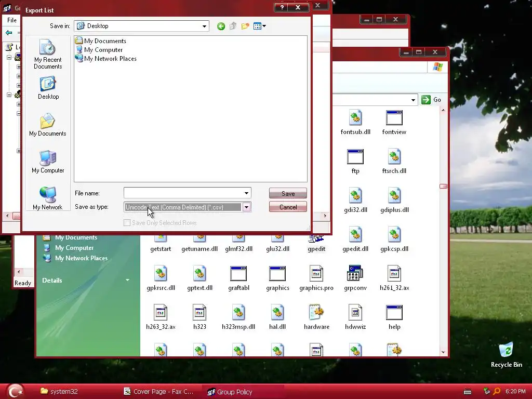
Task: Select the h323msp.dll file
Action: click(238, 317)
